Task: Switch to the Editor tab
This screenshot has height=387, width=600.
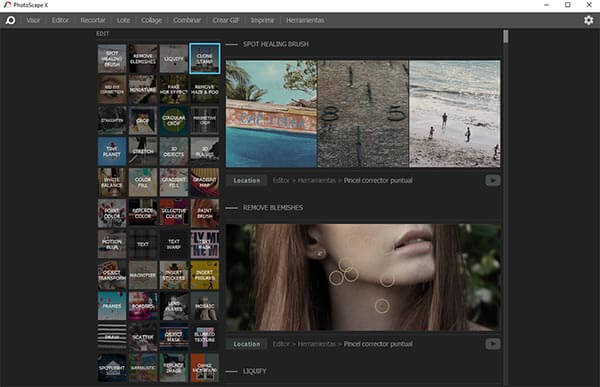Action: point(60,20)
